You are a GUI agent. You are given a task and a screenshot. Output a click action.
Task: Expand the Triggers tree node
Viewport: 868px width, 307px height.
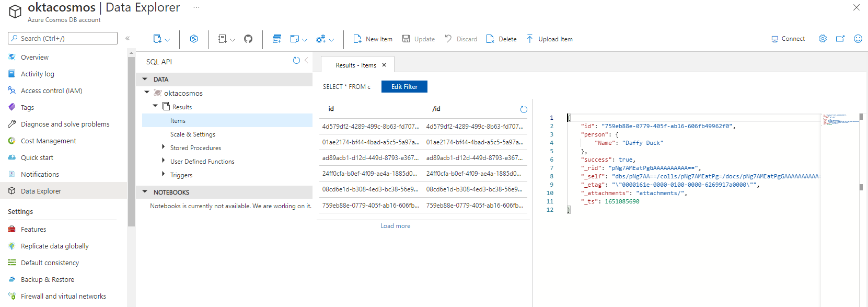tap(164, 175)
